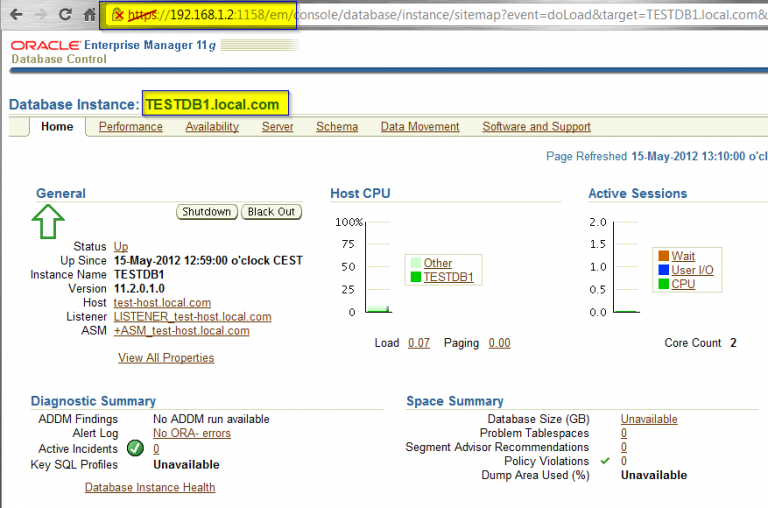The width and height of the screenshot is (768, 508).
Task: Open the User I/O sessions link
Action: [x=693, y=270]
